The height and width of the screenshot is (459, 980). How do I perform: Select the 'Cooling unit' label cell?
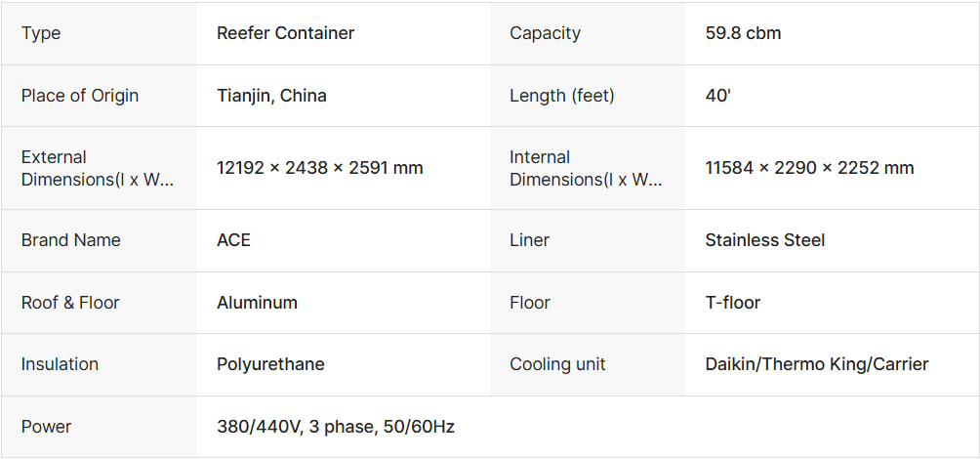point(557,364)
